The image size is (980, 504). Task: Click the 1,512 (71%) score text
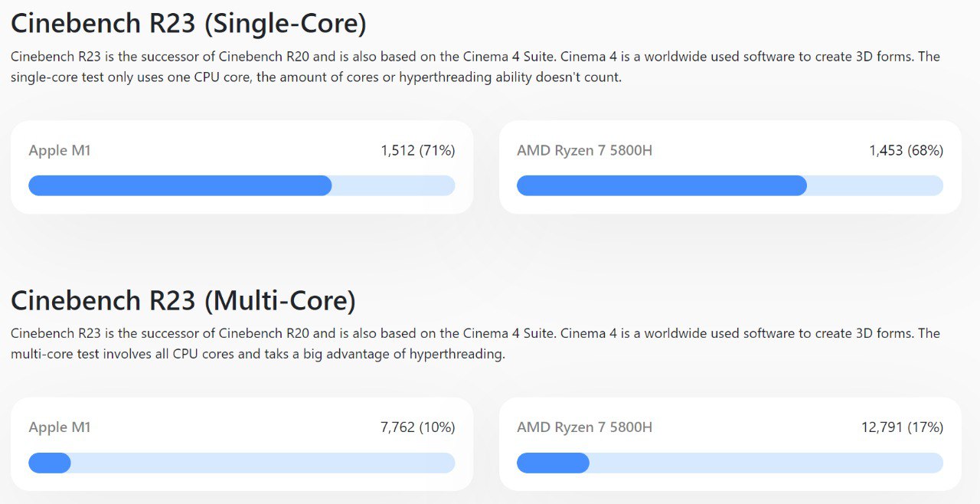tap(418, 151)
